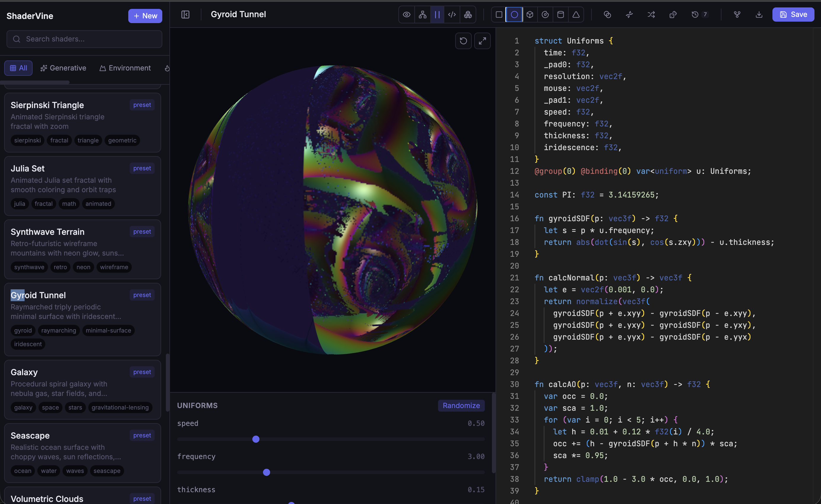
Task: Click the speed slider handle
Action: pos(256,439)
